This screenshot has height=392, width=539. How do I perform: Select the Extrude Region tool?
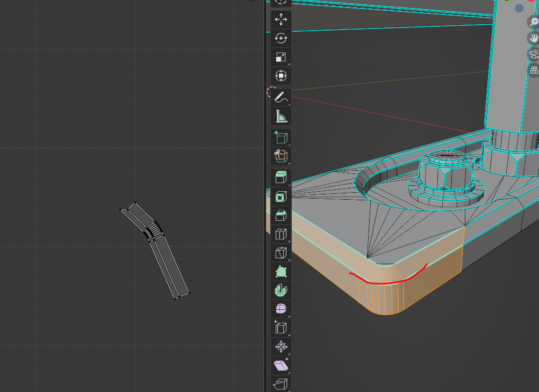[281, 178]
